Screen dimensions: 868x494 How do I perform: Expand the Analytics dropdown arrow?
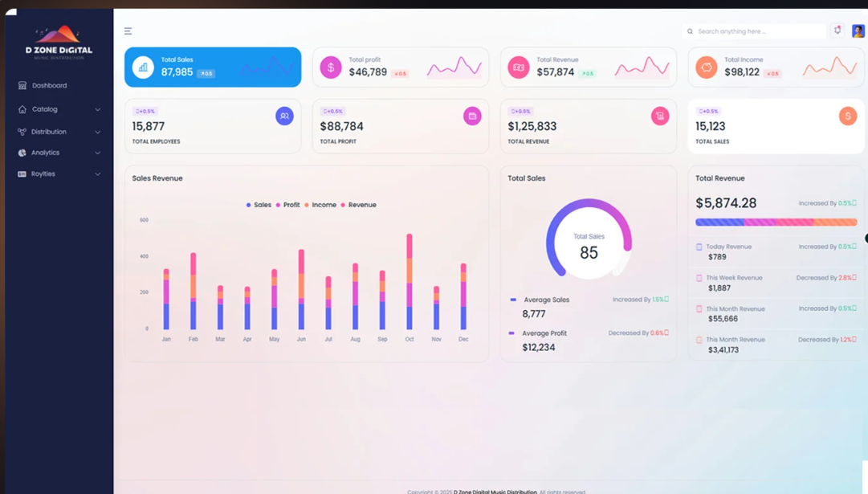pos(98,153)
